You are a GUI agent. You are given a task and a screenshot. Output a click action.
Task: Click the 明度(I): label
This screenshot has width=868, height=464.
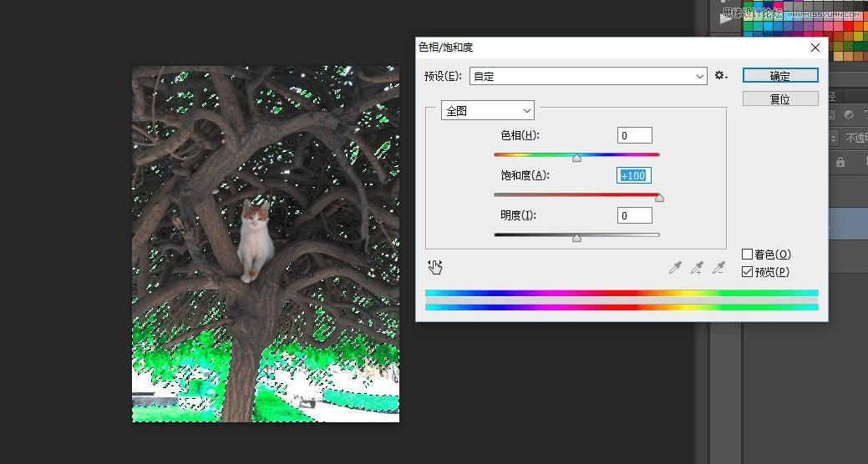point(518,215)
